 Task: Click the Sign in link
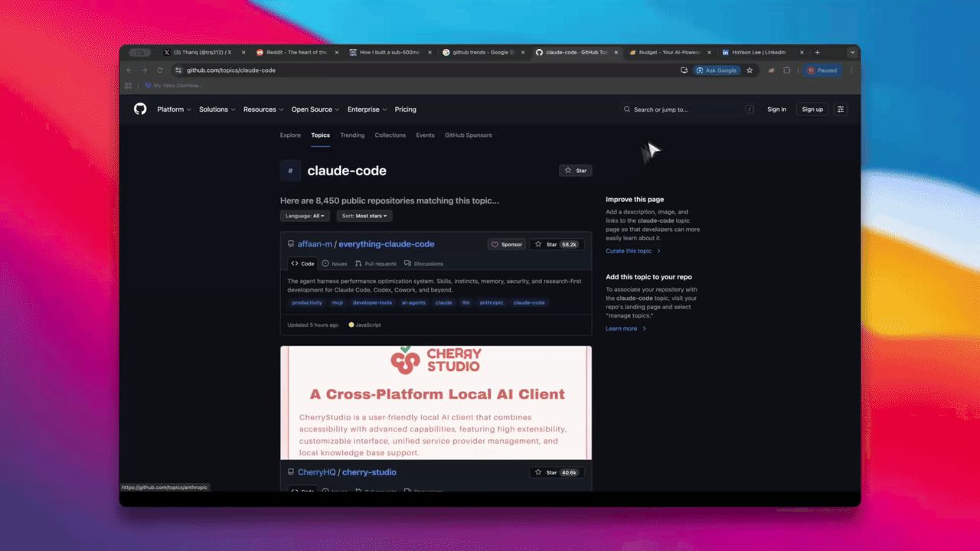[x=776, y=109]
